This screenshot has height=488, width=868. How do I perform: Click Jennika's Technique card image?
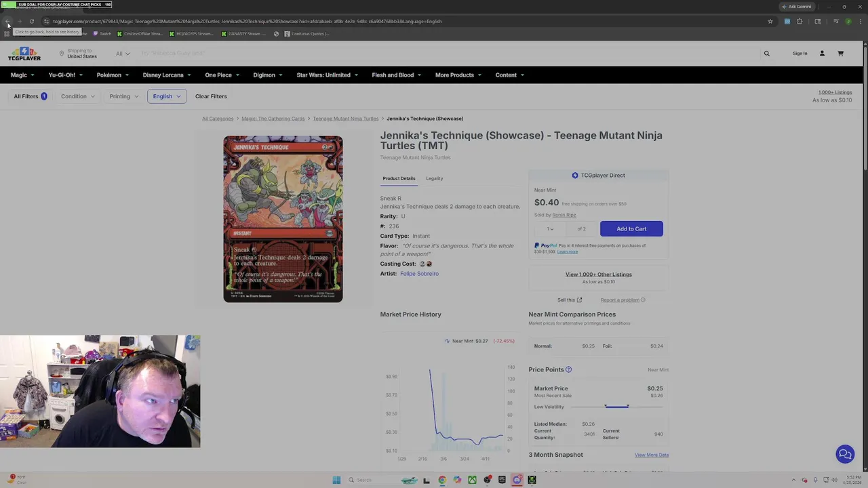point(283,219)
